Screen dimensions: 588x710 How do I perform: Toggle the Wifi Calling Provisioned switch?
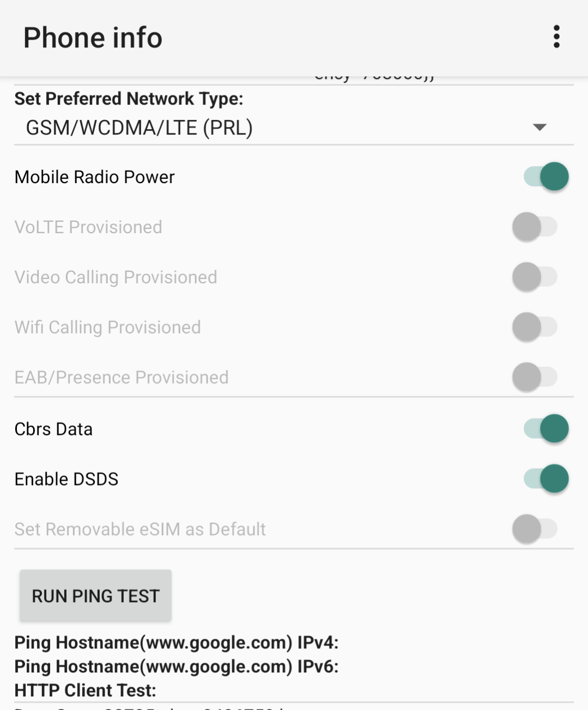pyautogui.click(x=535, y=327)
